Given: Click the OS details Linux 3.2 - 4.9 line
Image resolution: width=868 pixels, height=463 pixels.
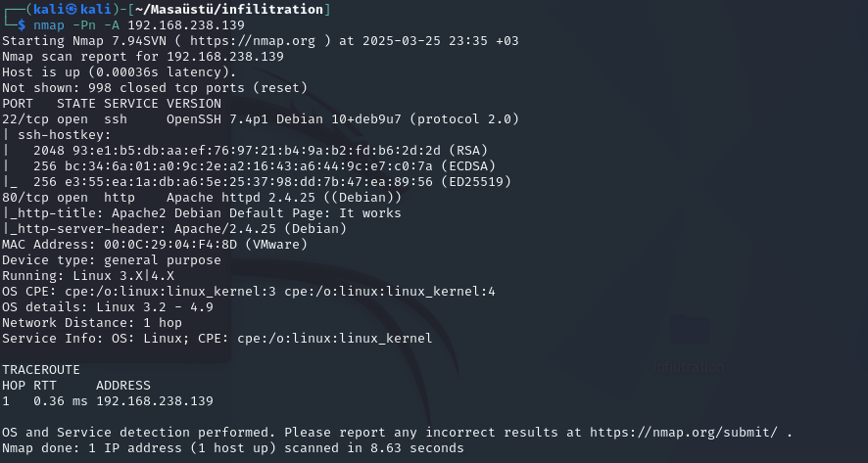Looking at the screenshot, I should click(108, 307).
